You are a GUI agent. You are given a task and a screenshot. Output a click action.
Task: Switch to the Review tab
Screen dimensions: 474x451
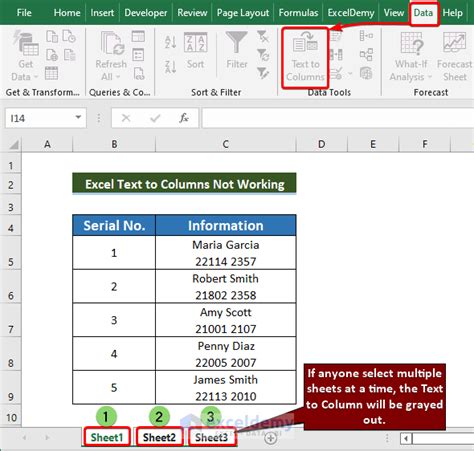coord(192,13)
